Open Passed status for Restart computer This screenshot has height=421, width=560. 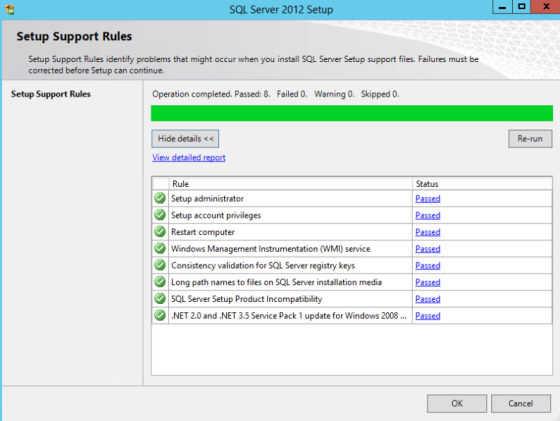428,232
